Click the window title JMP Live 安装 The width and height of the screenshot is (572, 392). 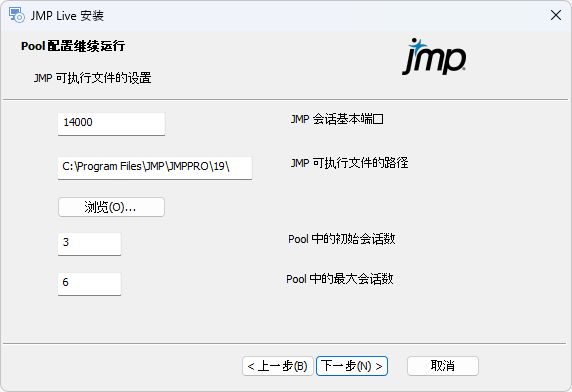click(x=67, y=16)
